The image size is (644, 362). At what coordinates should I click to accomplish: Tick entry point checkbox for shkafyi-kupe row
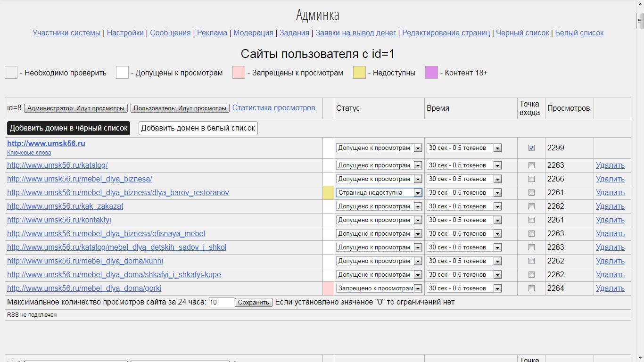(x=532, y=275)
